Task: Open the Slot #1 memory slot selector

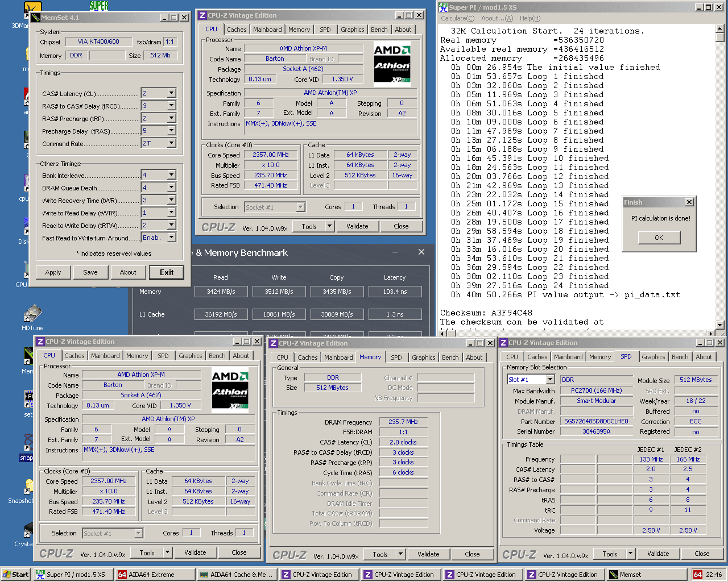Action: coord(530,379)
